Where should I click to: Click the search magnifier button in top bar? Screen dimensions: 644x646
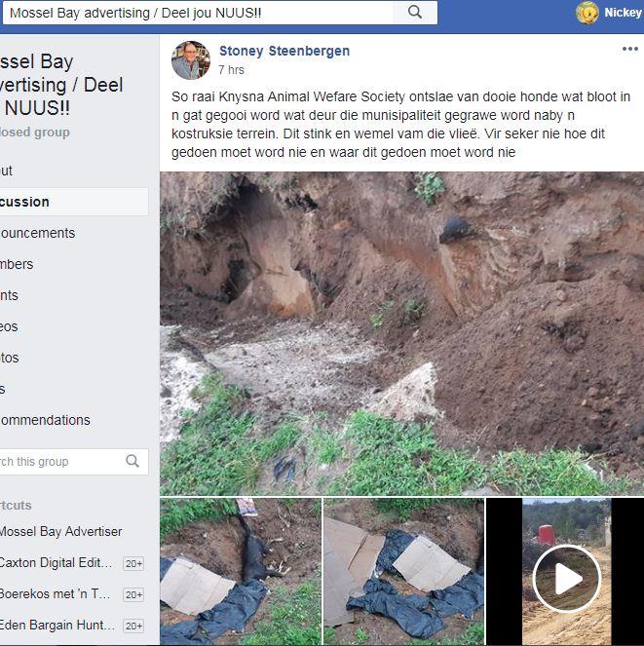coord(415,13)
